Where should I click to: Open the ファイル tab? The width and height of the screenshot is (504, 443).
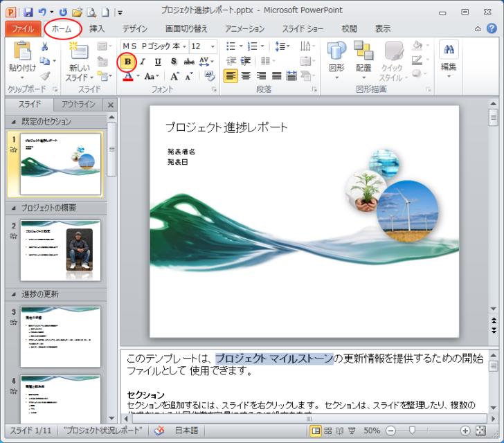point(23,29)
